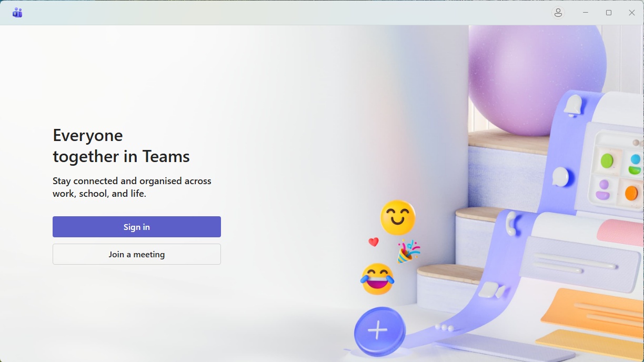Click the green avatar tile in illustration
Screen dimensions: 644x362
click(607, 160)
